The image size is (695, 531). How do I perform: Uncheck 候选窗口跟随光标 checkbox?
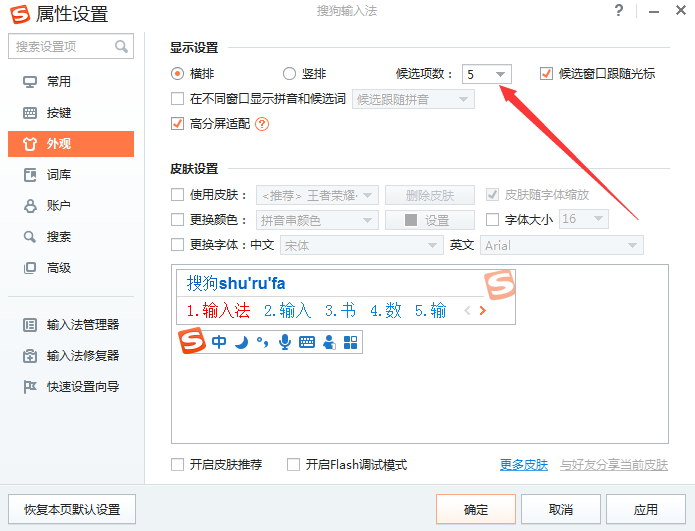click(x=547, y=74)
